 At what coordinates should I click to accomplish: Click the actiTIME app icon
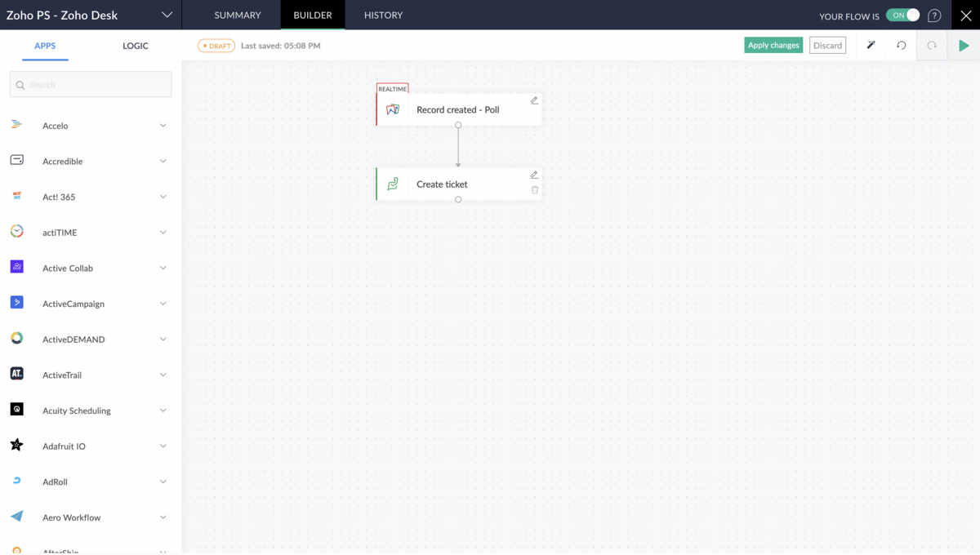16,232
